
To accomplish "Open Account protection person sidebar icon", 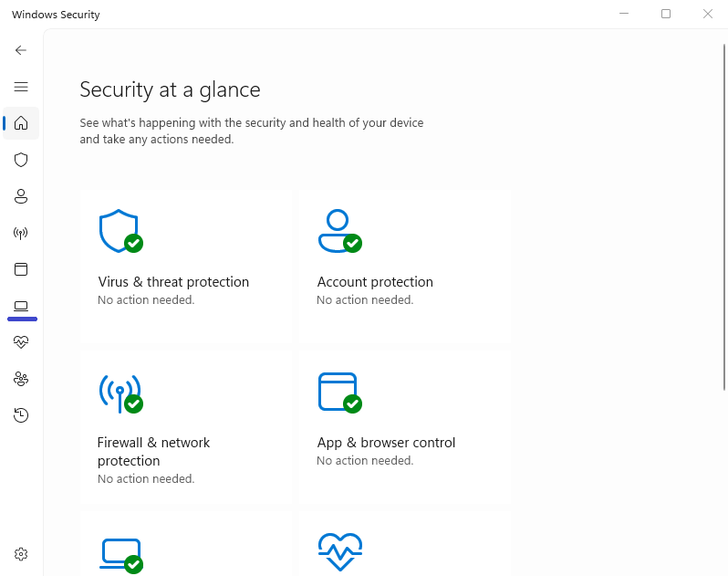I will coord(21,196).
